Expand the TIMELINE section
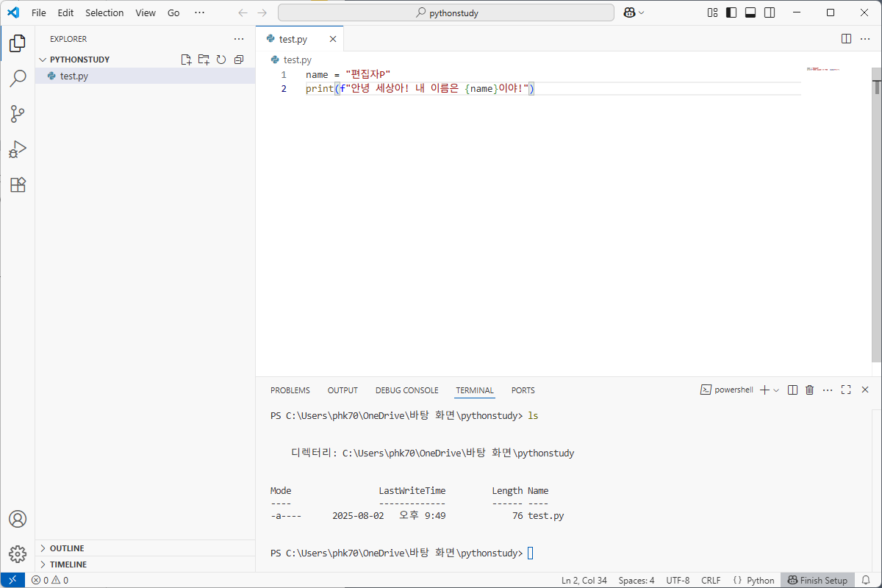Screen dimensions: 882x588 [x=68, y=564]
